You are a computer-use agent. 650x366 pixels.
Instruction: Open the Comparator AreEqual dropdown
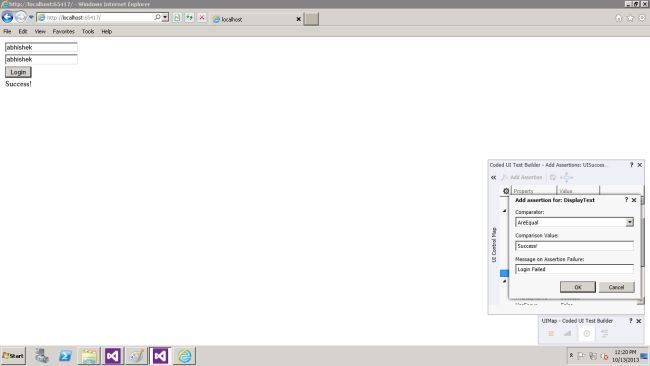point(630,223)
